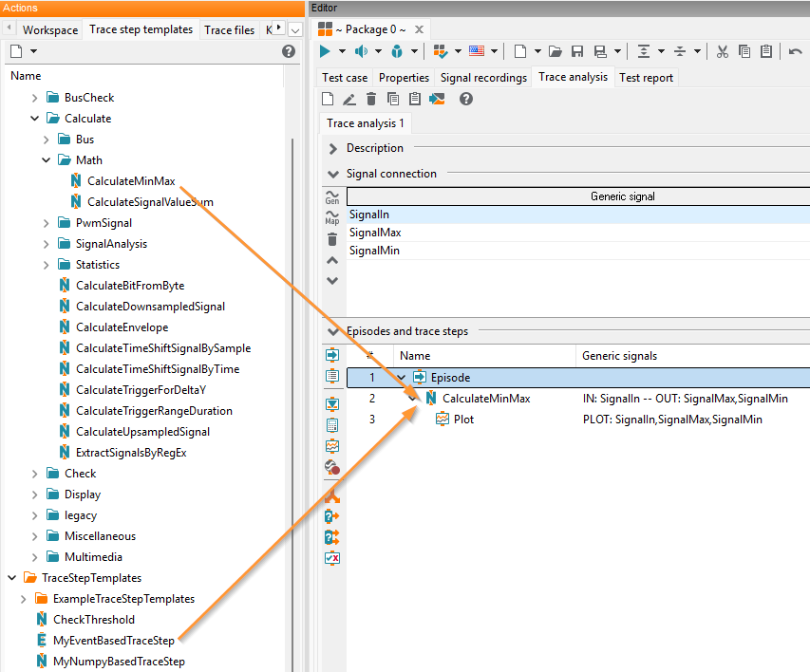Expand the Description section
This screenshot has height=672, width=810.
[x=333, y=149]
